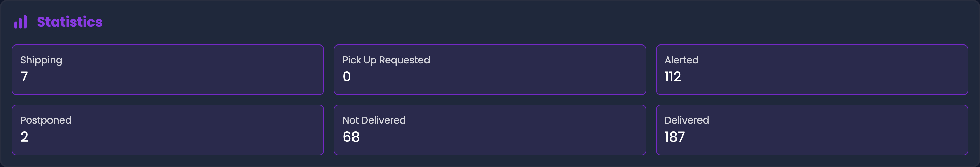Open the Alerted stat card
Viewport: 980px width, 167px height.
[812, 70]
